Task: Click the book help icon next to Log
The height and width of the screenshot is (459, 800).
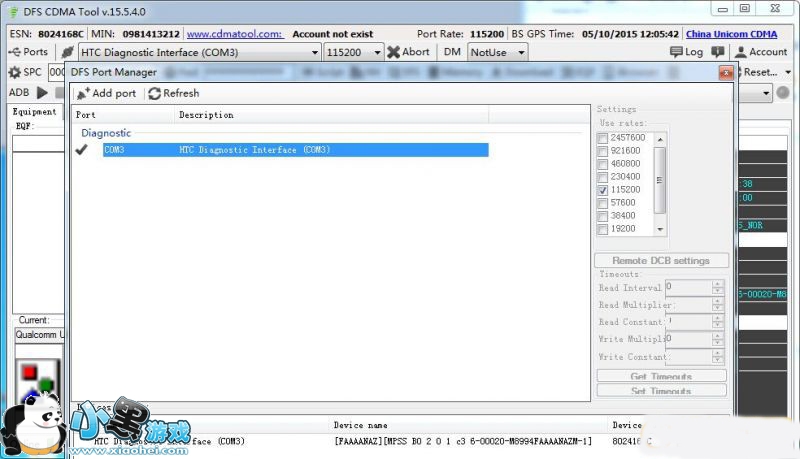Action: (x=717, y=52)
